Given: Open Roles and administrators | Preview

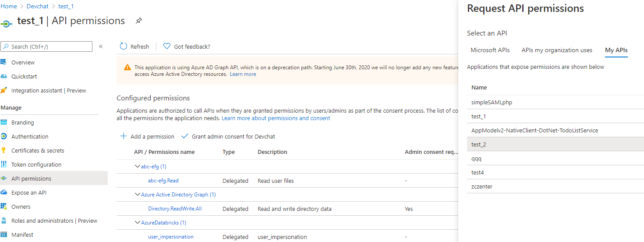Looking at the screenshot, I should tap(54, 221).
